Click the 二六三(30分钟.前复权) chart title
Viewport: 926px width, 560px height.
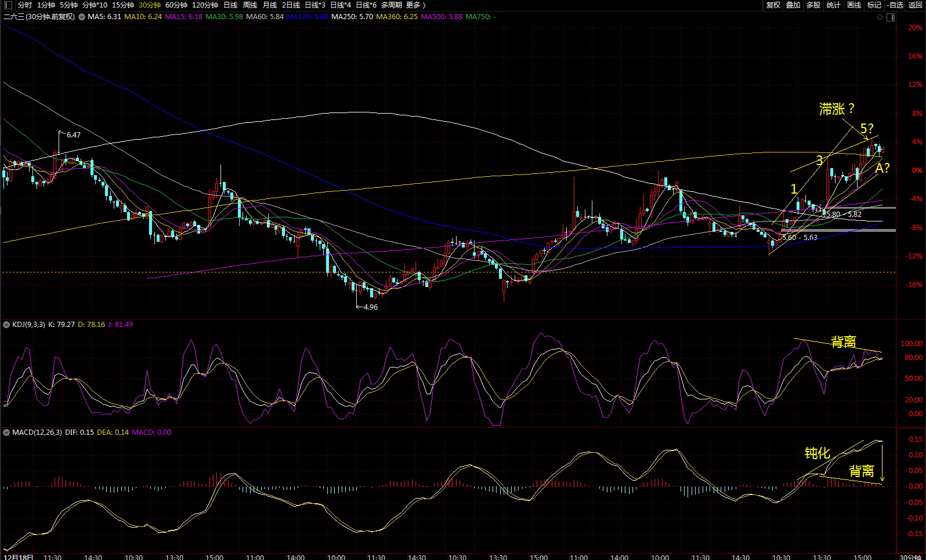pyautogui.click(x=39, y=17)
